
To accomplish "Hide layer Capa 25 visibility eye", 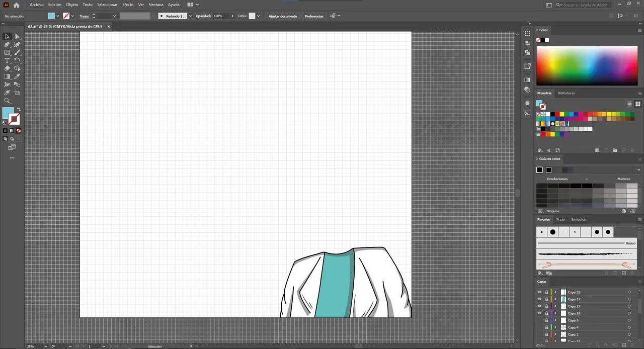I will tap(539, 292).
